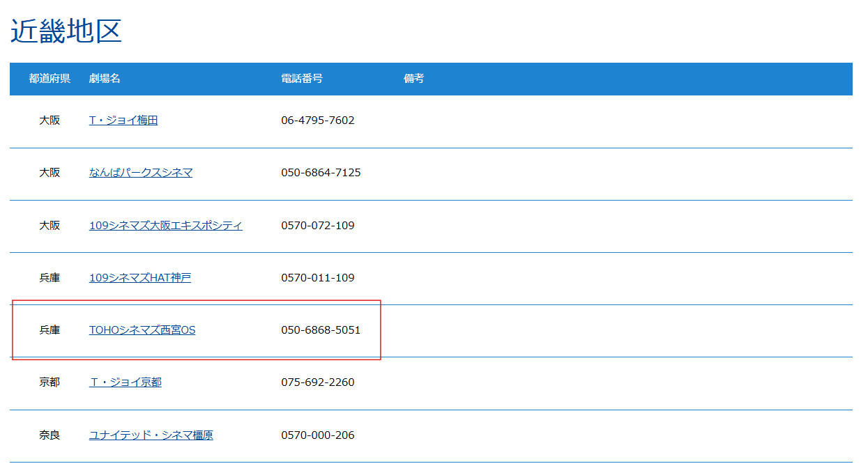Click the 近畿地区 section heading
The width and height of the screenshot is (868, 473).
click(x=66, y=31)
